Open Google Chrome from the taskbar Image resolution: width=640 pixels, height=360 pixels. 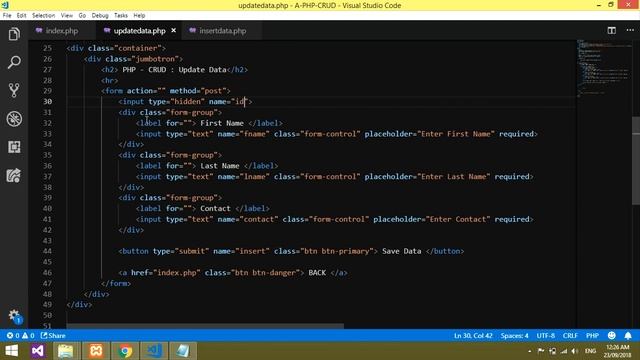[125, 351]
